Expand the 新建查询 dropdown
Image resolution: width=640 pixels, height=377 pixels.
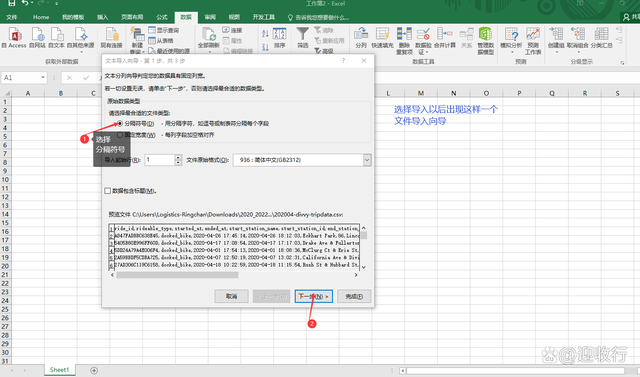[142, 52]
